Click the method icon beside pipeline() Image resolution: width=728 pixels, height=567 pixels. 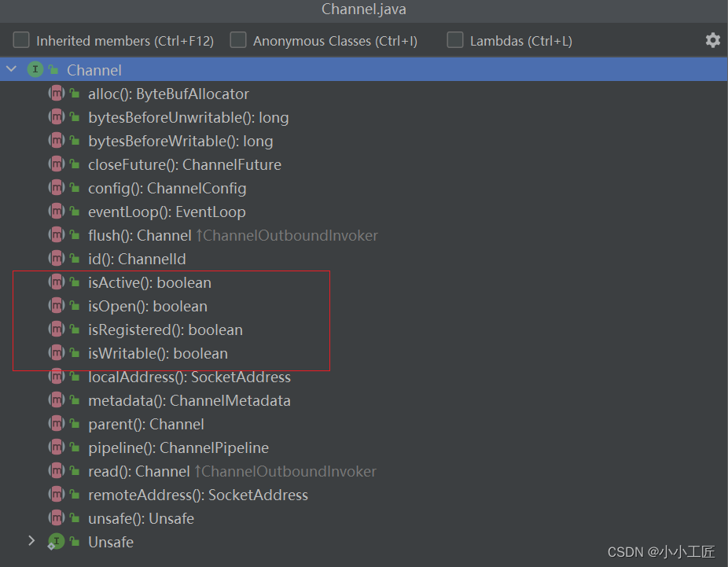(57, 447)
